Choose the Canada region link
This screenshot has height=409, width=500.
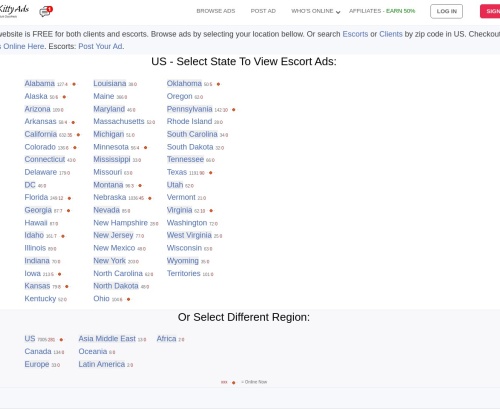[x=38, y=351]
